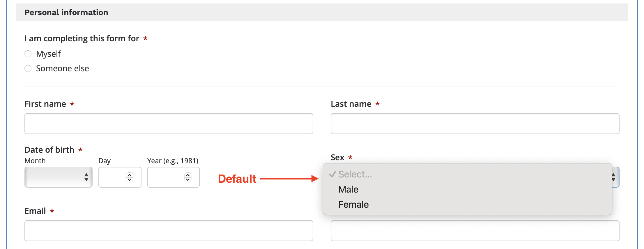
Task: Choose the 'Someone else' radio option
Action: point(28,68)
